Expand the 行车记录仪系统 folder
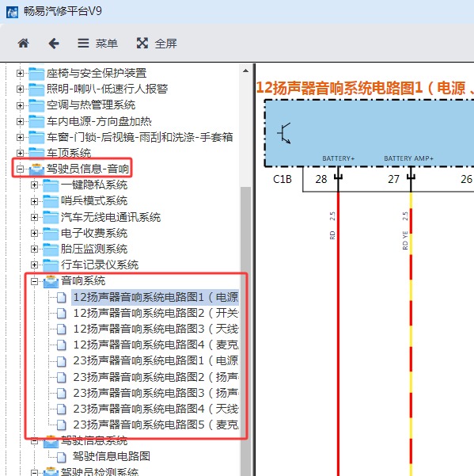 point(34,265)
